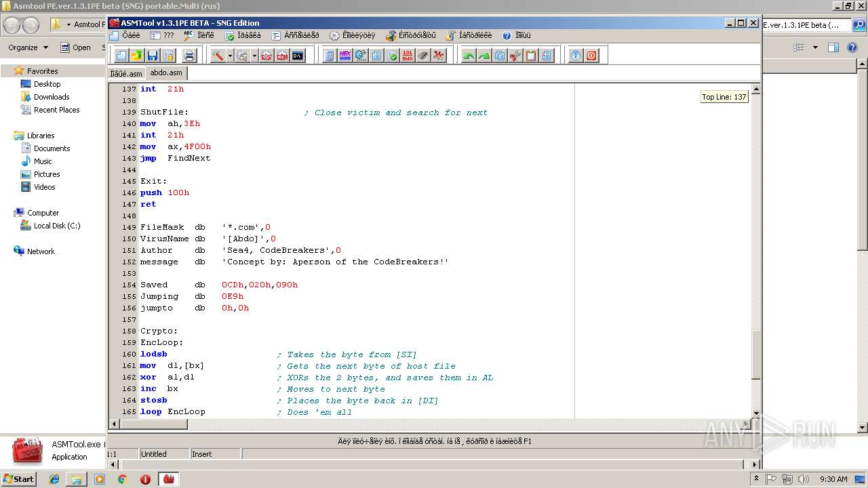Click the Windows Start button
This screenshot has width=868, height=488.
pyautogui.click(x=19, y=479)
